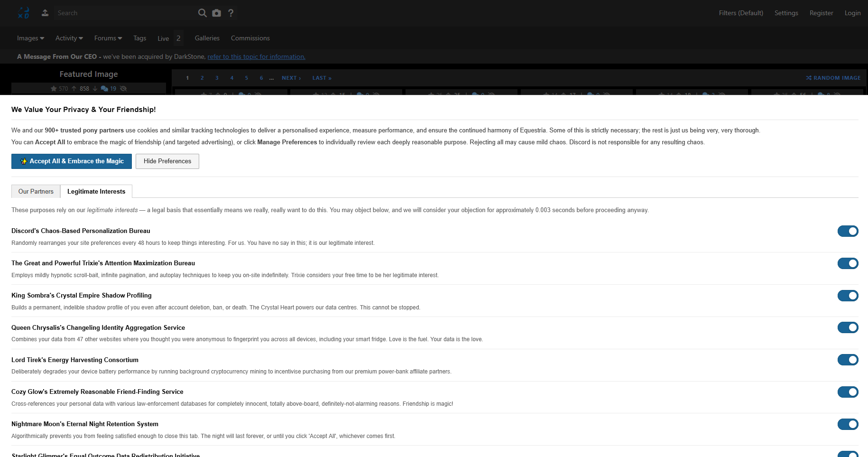Go to page 6 in pagination
The height and width of the screenshot is (457, 868).
[261, 78]
